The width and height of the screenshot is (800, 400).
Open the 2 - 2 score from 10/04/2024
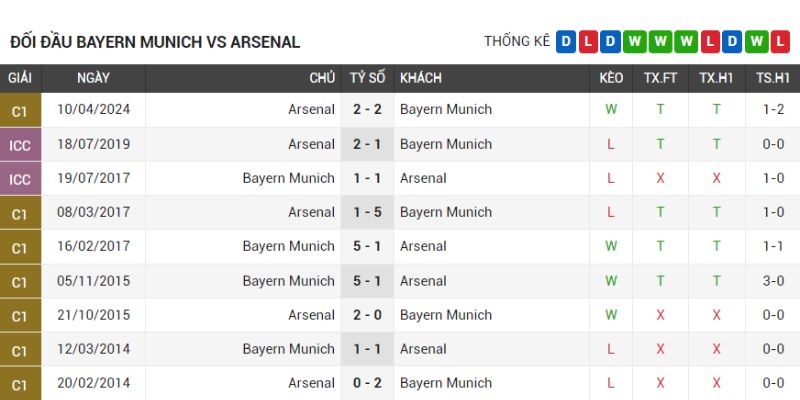pos(367,110)
